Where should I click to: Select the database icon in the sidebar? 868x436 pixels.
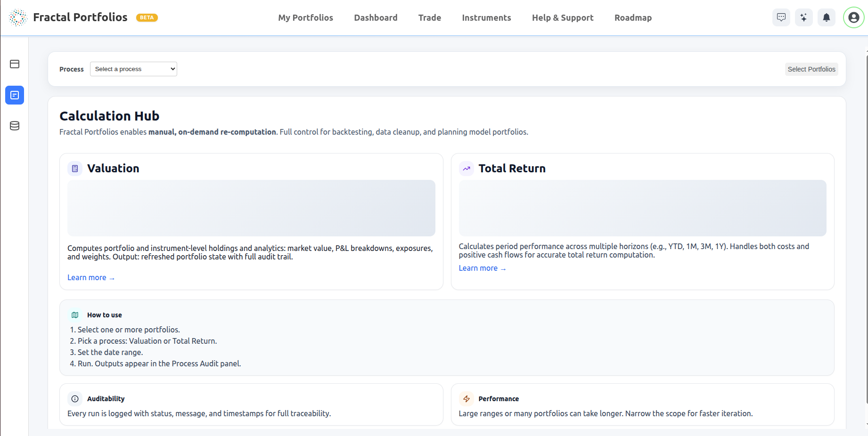(x=15, y=126)
